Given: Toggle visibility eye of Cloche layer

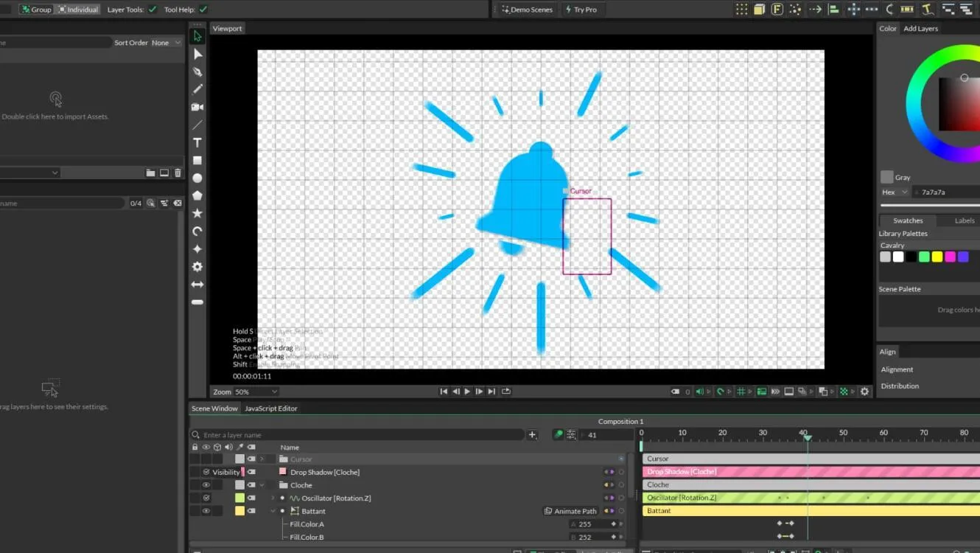Looking at the screenshot, I should click(x=206, y=485).
